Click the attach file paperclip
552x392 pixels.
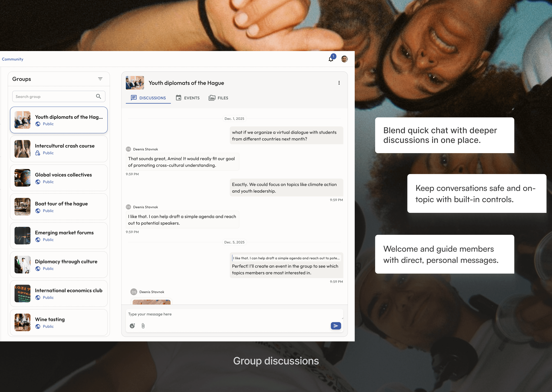tap(143, 326)
